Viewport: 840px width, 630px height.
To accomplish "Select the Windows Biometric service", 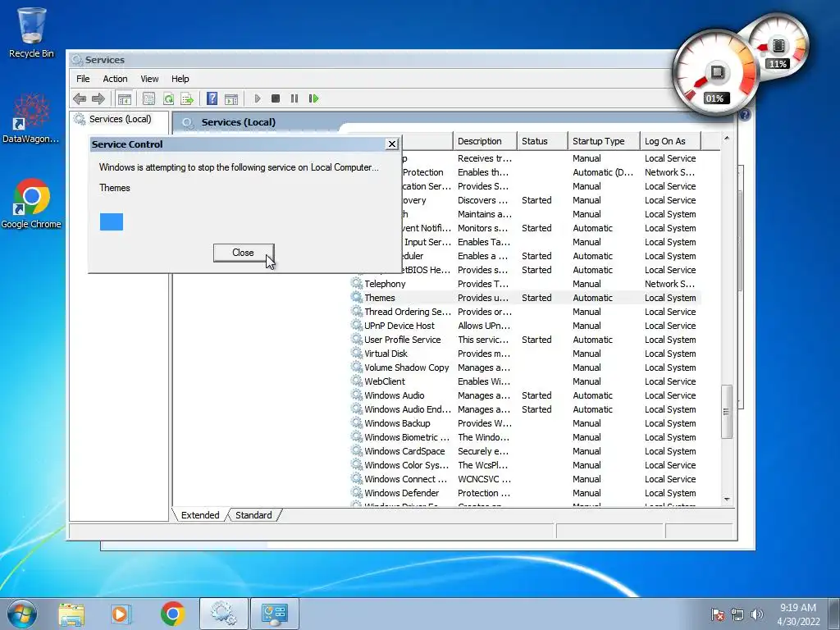I will coord(525,437).
